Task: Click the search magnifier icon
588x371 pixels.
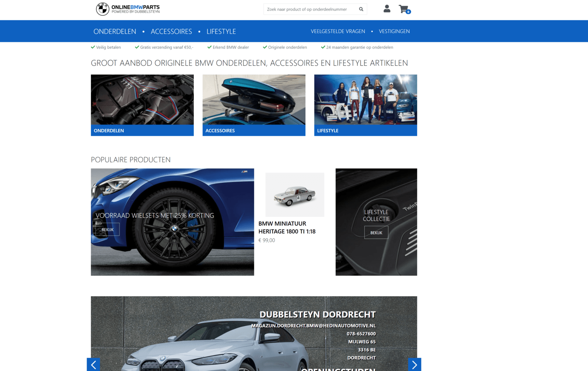Action: (361, 9)
